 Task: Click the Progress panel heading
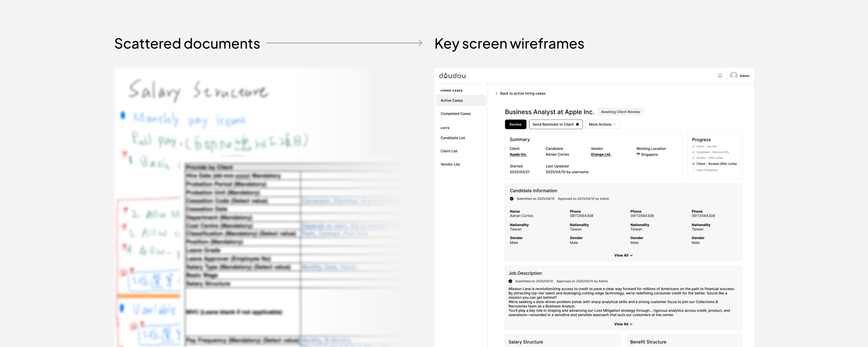pyautogui.click(x=701, y=140)
